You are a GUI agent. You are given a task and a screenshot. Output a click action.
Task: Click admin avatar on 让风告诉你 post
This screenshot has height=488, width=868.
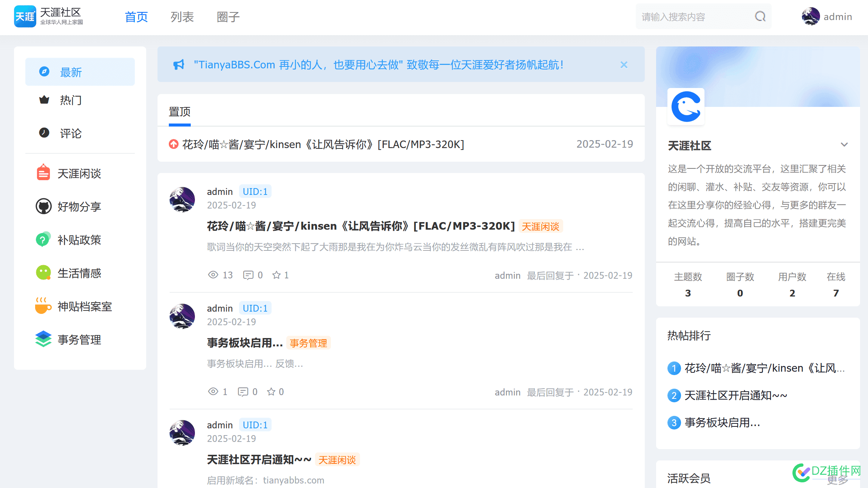(x=182, y=199)
